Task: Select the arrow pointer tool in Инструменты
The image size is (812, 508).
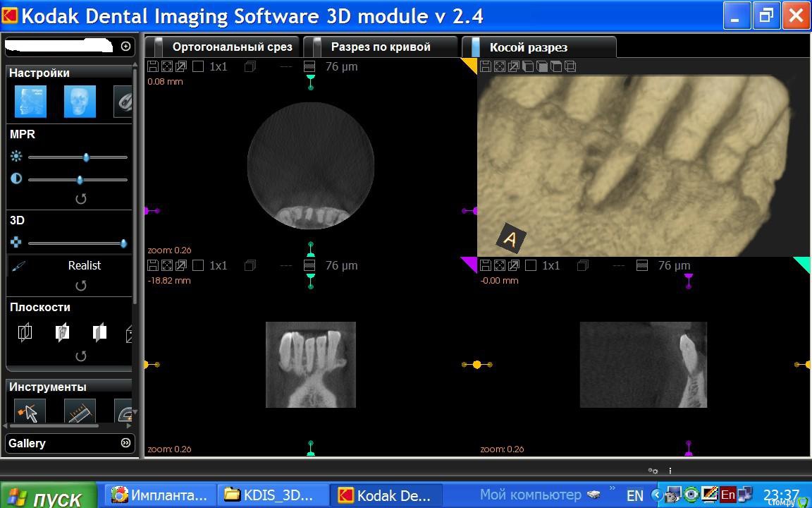Action: point(30,411)
